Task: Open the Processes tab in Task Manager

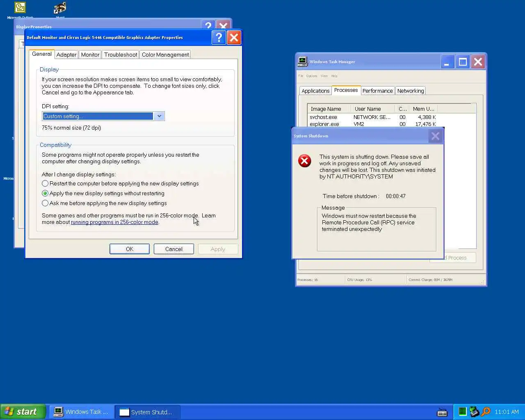Action: coord(346,90)
